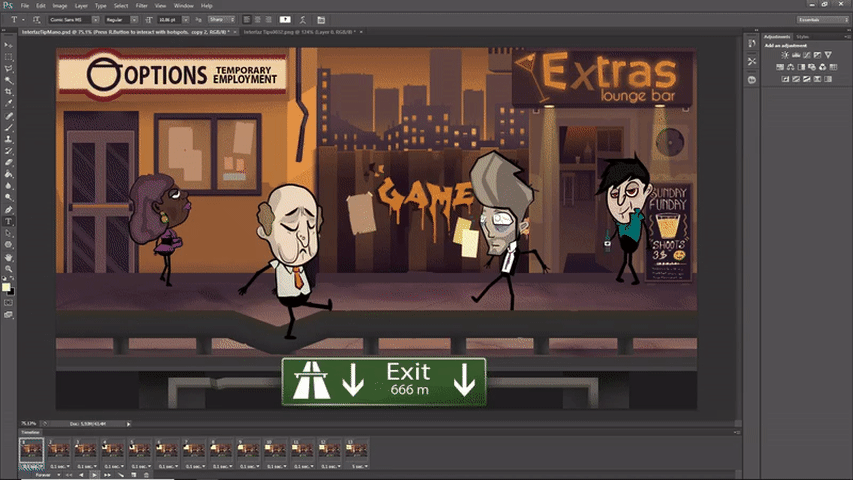Select the Horizontal Type tool in the toolbox
Image resolution: width=853 pixels, height=480 pixels.
coord(9,221)
